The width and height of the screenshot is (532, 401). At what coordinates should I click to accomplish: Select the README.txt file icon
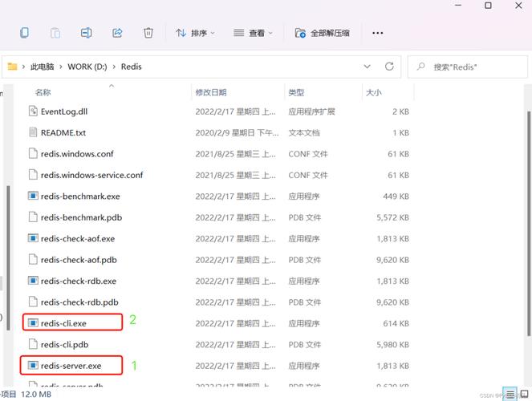[33, 132]
